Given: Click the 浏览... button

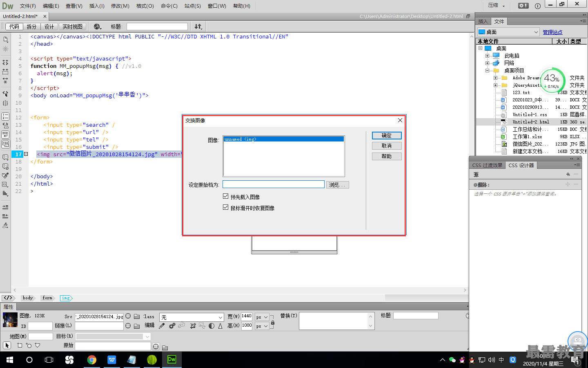Looking at the screenshot, I should (337, 185).
